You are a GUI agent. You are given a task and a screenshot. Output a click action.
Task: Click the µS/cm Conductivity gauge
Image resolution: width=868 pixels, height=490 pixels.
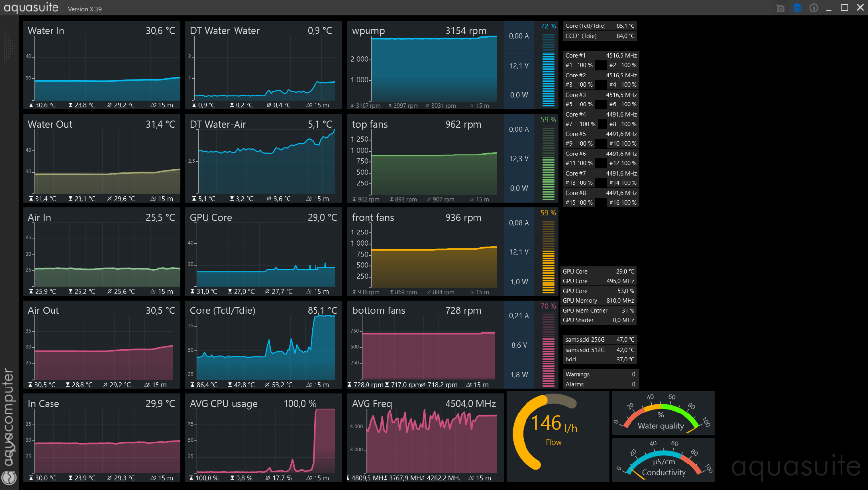coord(663,460)
